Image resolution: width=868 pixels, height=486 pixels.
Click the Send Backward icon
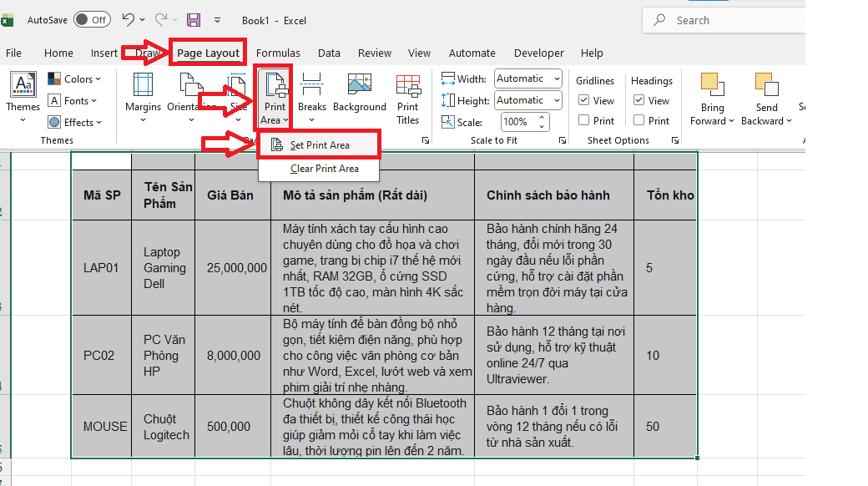tap(767, 85)
